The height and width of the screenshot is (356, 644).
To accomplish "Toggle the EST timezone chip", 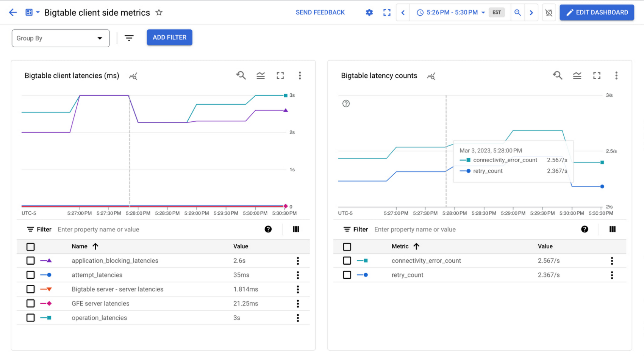I will click(497, 13).
